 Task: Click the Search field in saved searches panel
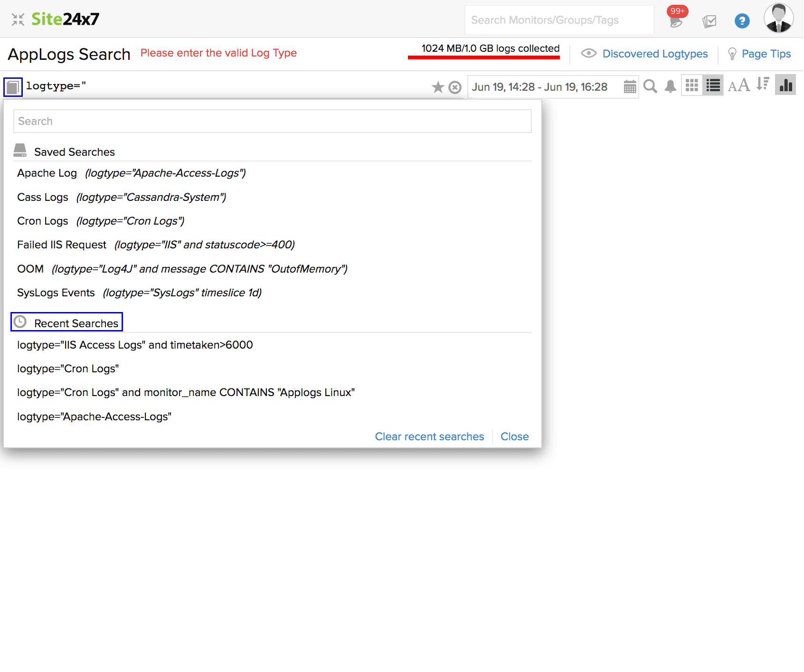tap(272, 122)
